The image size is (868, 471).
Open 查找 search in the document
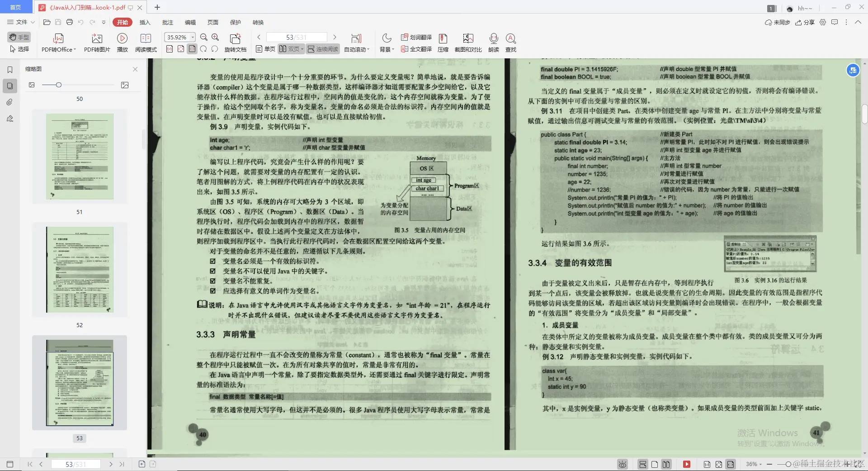(511, 42)
